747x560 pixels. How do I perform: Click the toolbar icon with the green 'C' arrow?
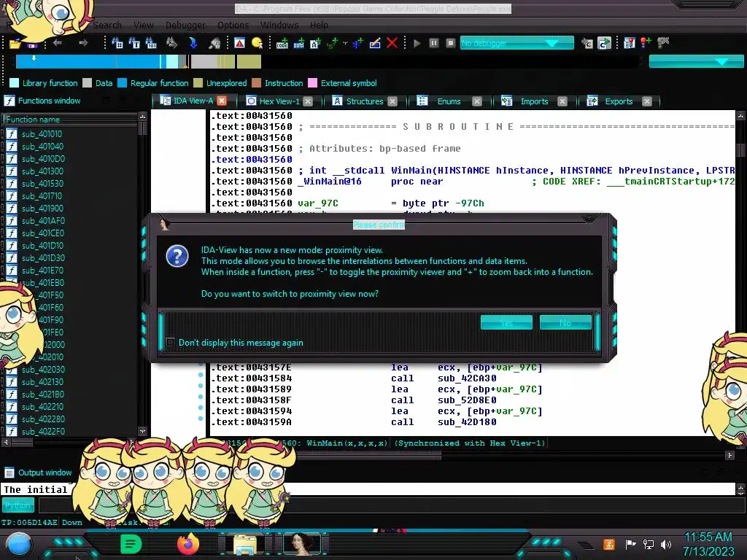604,43
